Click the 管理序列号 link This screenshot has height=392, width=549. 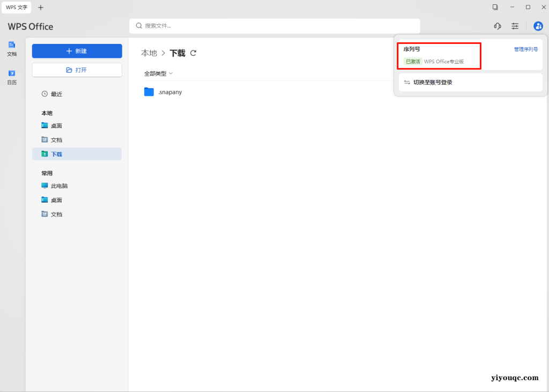point(525,48)
